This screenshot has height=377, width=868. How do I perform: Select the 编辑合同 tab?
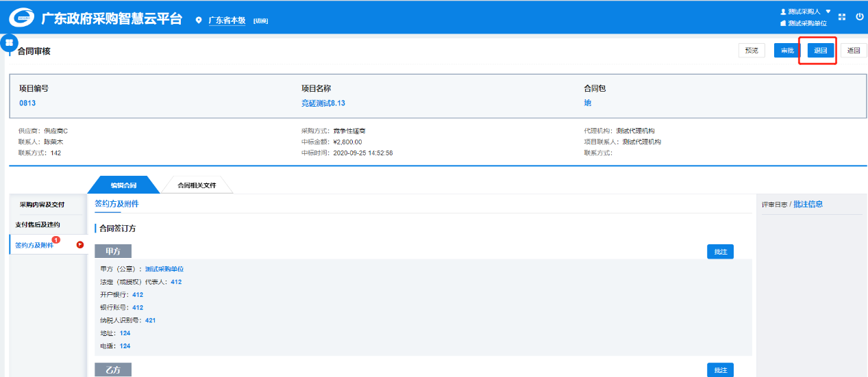point(123,185)
